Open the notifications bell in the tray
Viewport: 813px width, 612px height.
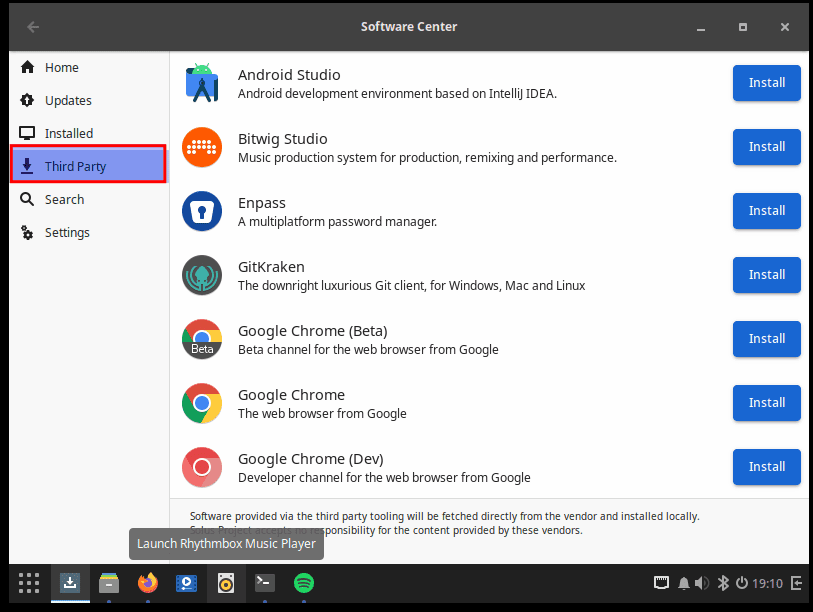pos(684,583)
